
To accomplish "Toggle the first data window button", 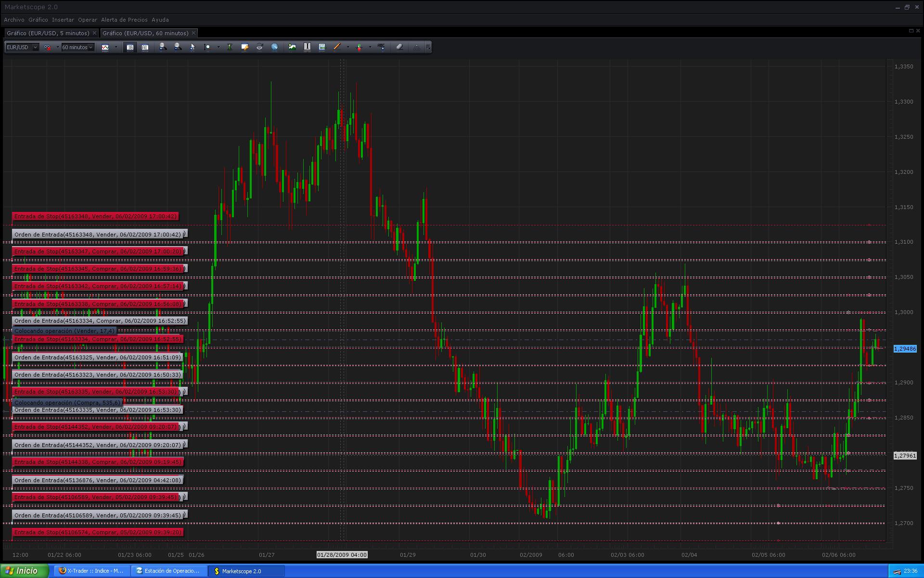I will (x=130, y=47).
